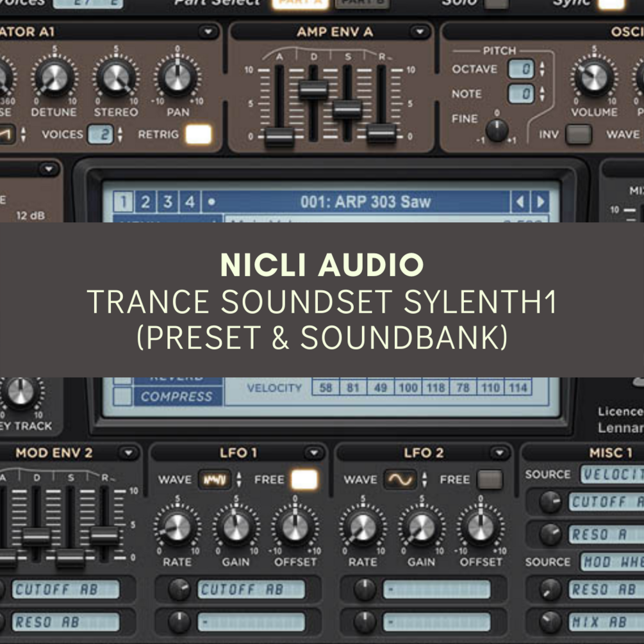Image resolution: width=644 pixels, height=644 pixels.
Task: Toggle the RETRIG switch
Action: click(199, 135)
